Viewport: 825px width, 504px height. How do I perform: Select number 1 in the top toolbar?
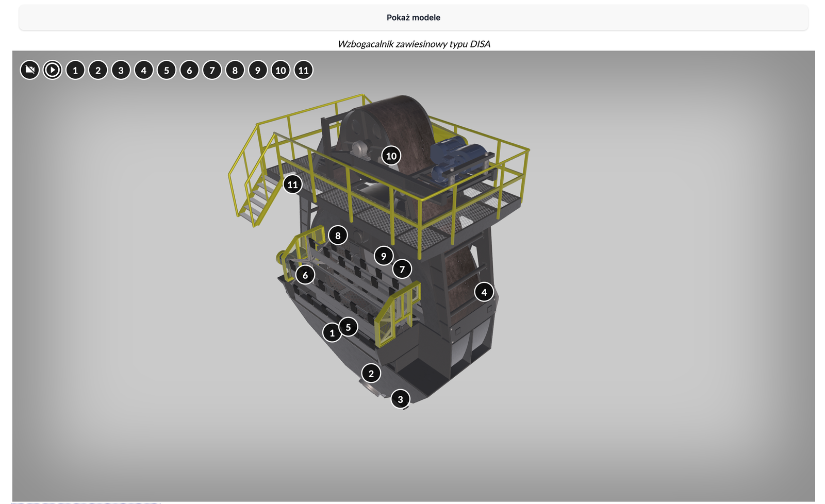75,70
